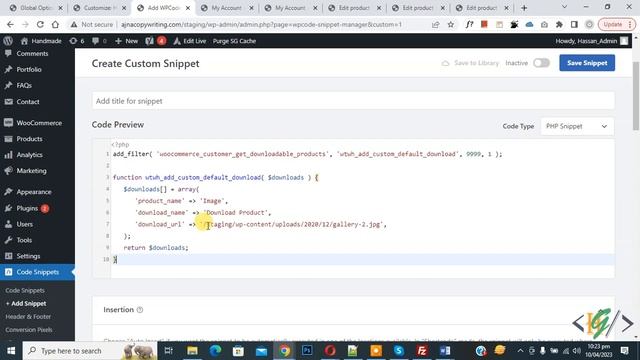Click + New in admin bar
Image resolution: width=640 pixels, height=360 pixels.
[x=127, y=41]
